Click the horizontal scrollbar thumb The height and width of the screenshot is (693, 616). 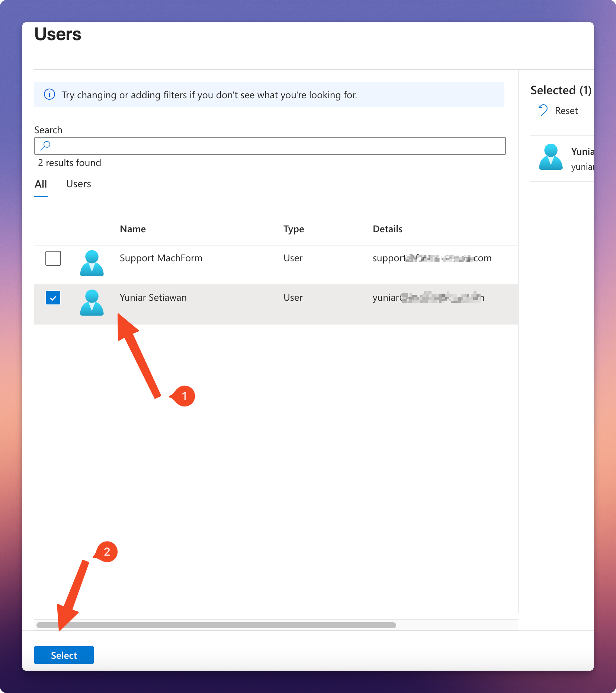tap(216, 625)
